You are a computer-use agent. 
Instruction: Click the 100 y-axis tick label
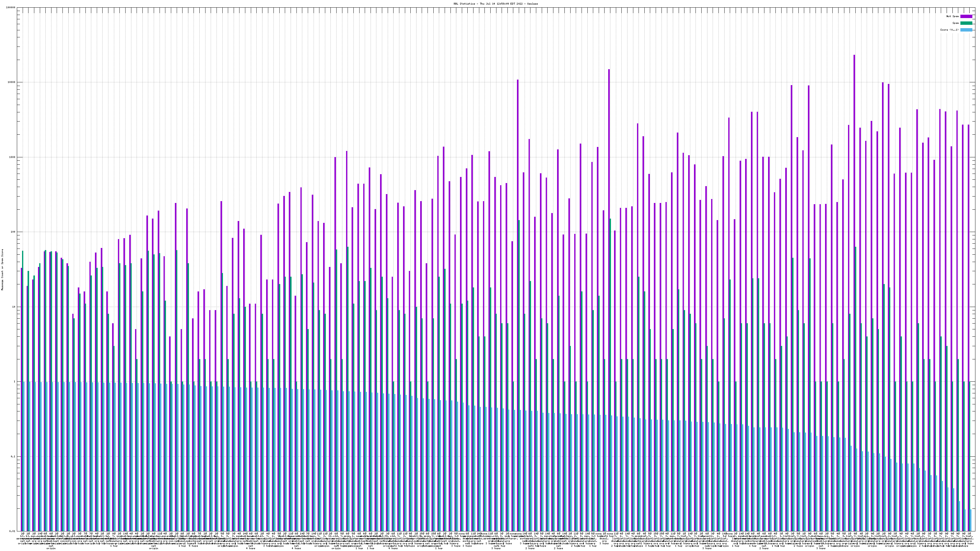13,232
